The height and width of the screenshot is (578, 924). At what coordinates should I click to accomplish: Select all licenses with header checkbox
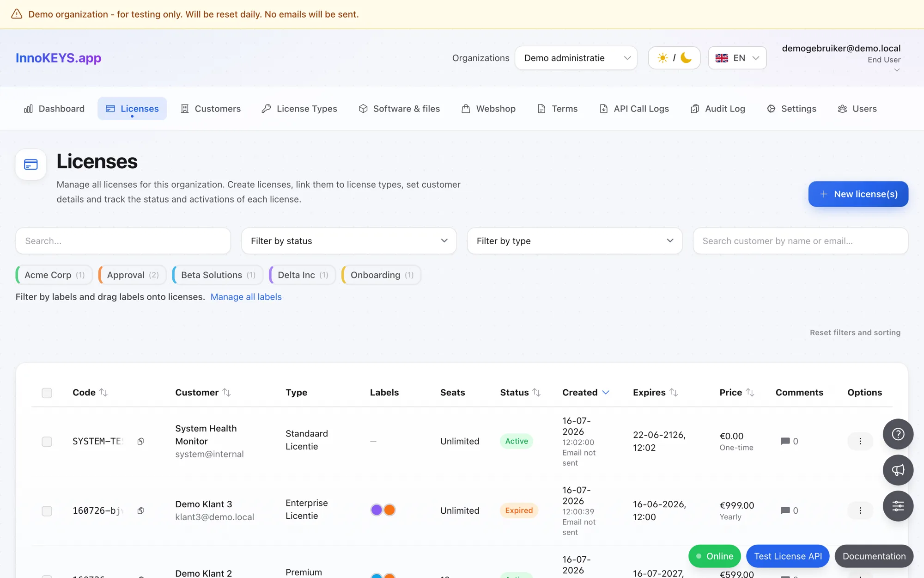47,393
